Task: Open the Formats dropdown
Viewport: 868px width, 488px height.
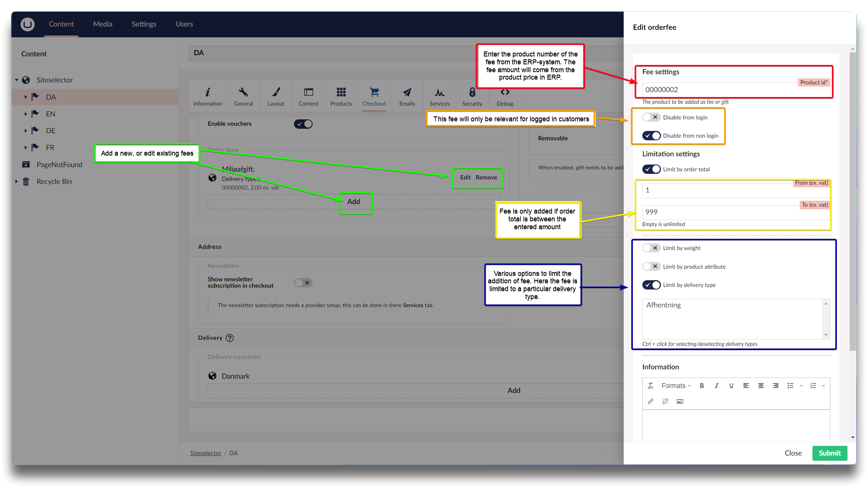Action: [676, 386]
